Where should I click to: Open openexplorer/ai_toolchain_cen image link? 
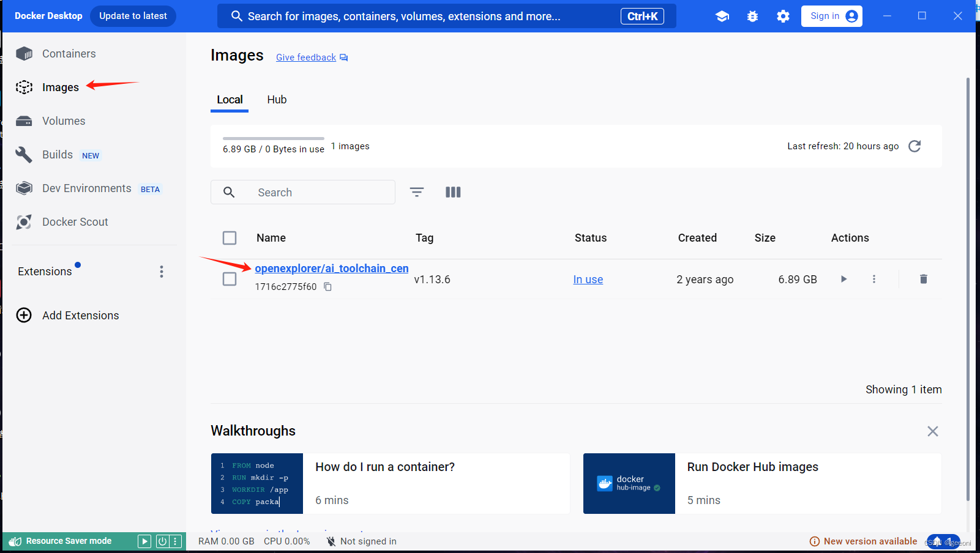coord(332,269)
